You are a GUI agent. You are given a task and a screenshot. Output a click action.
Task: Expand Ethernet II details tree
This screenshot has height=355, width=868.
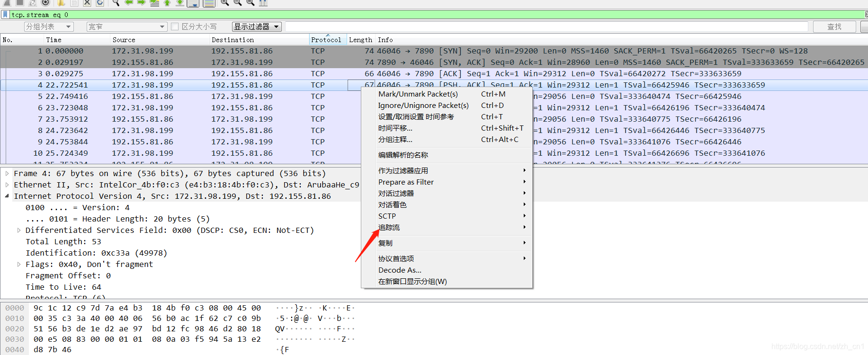pos(7,185)
